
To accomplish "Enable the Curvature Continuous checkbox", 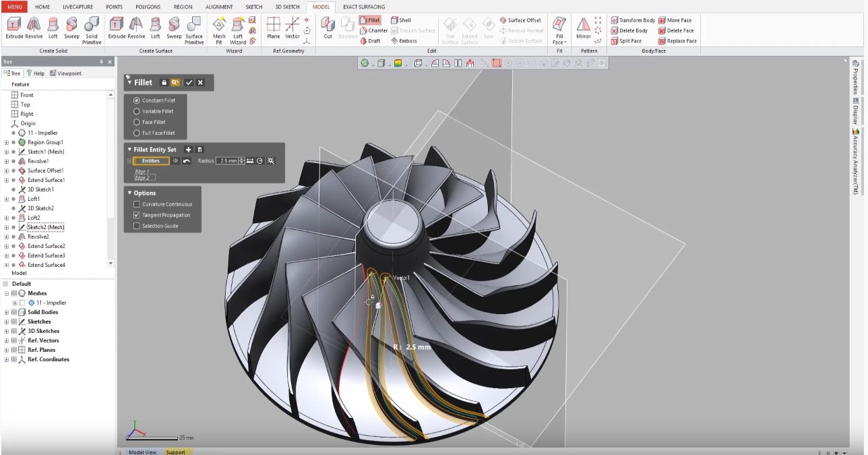I will pos(137,204).
